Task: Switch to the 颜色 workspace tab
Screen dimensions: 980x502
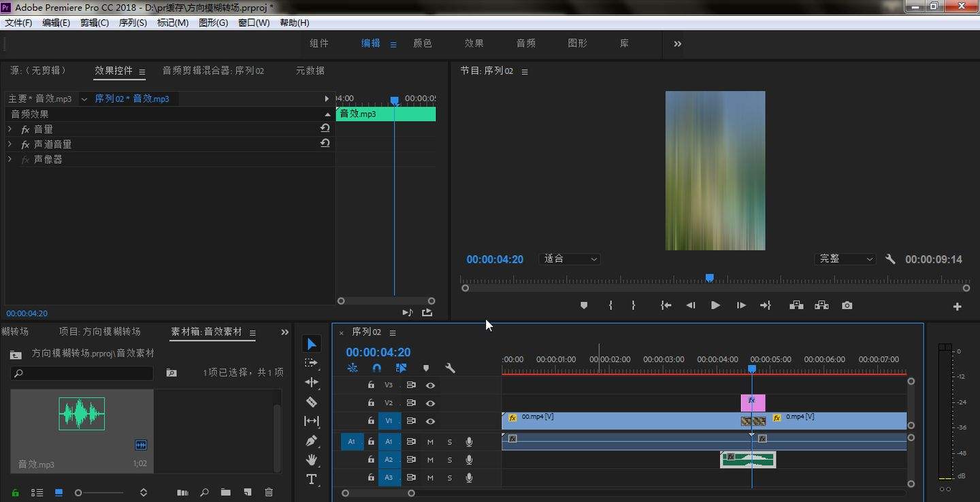Action: 423,43
